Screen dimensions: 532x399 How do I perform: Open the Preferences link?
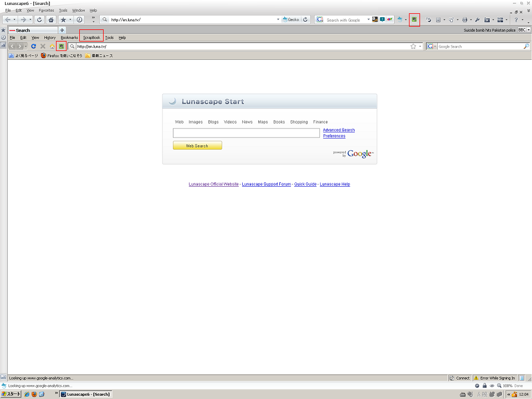point(334,136)
